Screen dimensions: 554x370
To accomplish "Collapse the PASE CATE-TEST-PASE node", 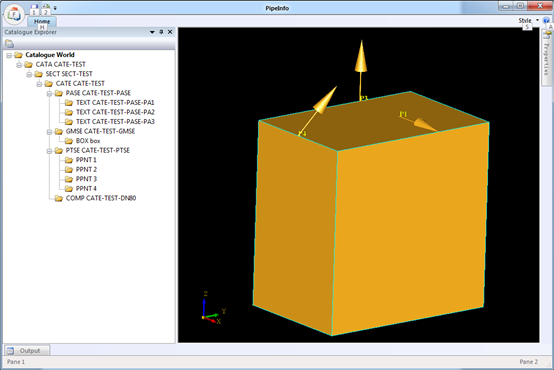I will pyautogui.click(x=49, y=93).
